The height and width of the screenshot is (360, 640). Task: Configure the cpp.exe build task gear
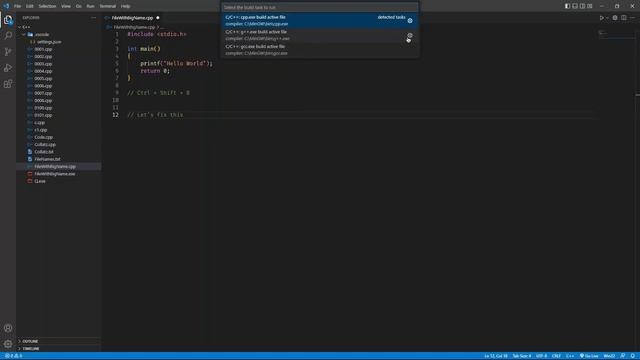click(x=410, y=20)
